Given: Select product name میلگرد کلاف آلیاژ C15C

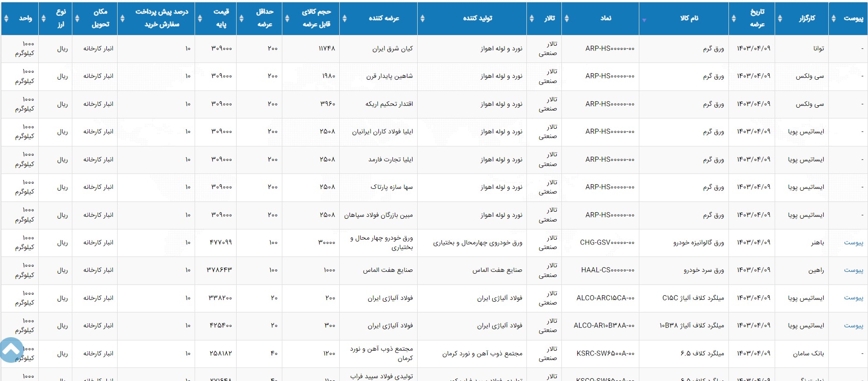Looking at the screenshot, I should pos(693,298).
